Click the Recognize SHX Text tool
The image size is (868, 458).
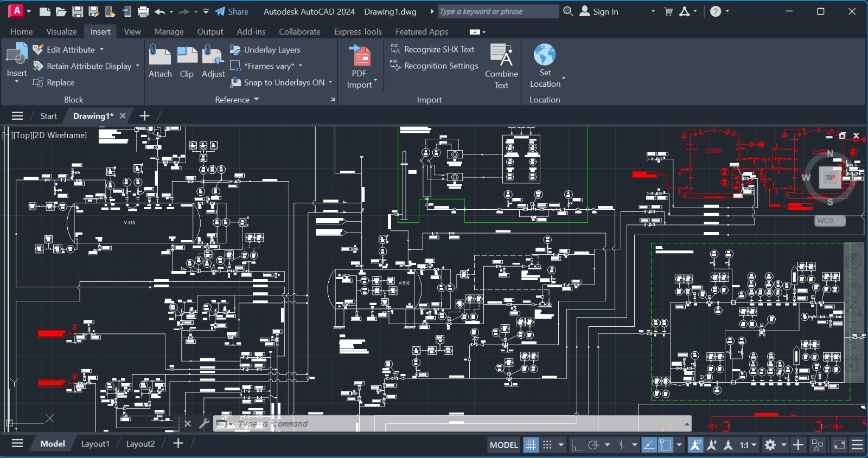(432, 49)
